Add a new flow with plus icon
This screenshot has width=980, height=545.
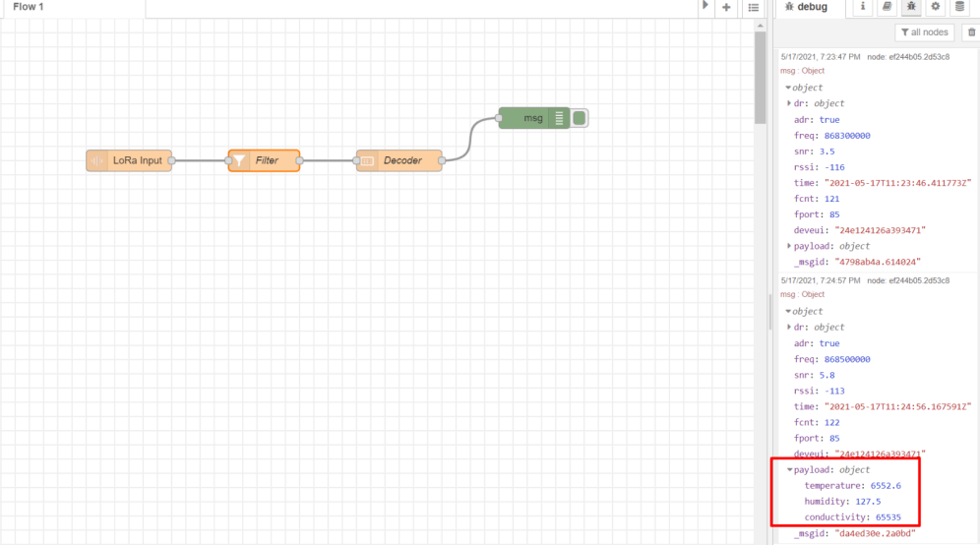726,8
